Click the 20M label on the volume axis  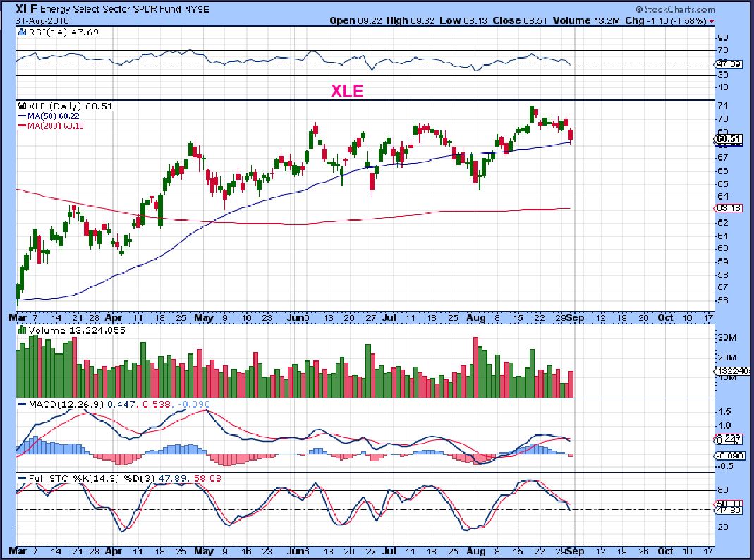tap(726, 358)
